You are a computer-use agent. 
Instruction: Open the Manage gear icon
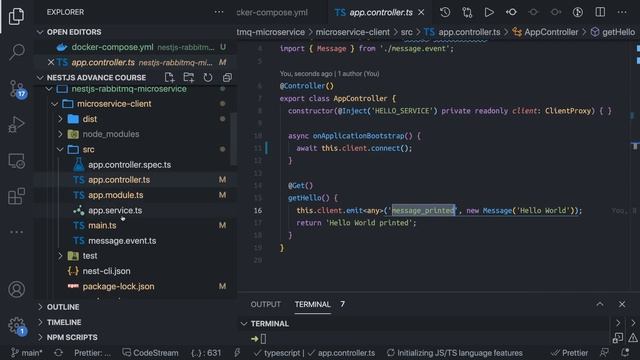point(17,326)
